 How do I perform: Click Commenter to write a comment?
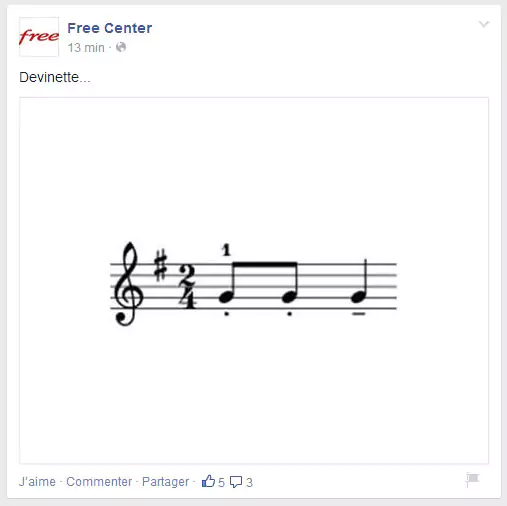pos(99,482)
